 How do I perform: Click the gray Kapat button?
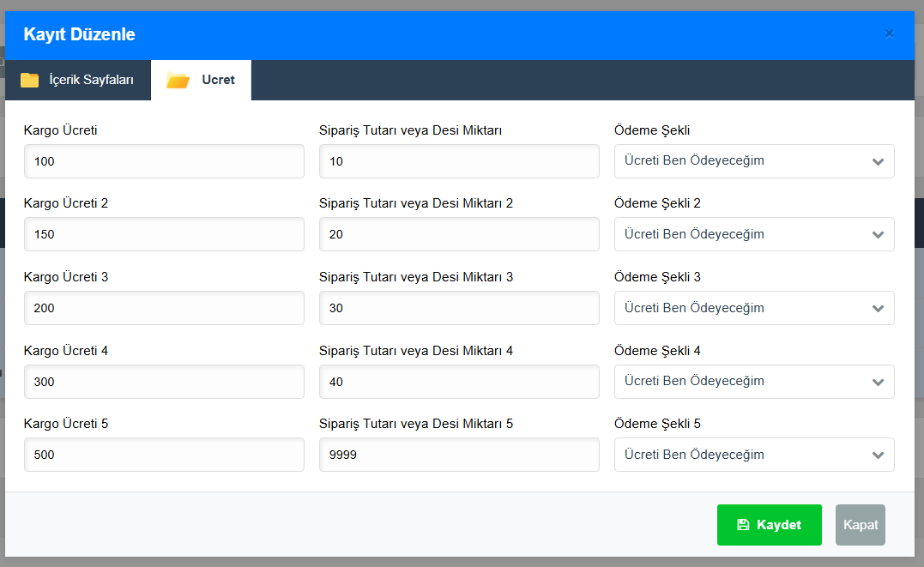(860, 525)
